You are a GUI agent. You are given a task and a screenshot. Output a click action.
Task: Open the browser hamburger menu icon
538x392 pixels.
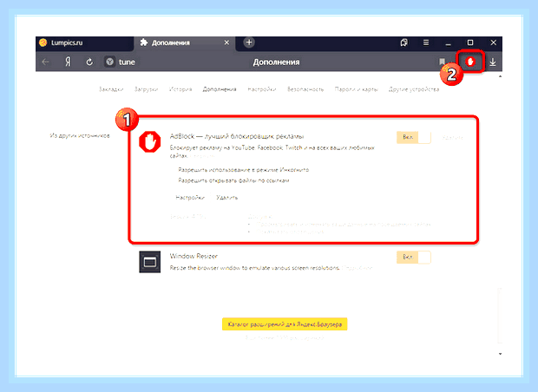426,42
